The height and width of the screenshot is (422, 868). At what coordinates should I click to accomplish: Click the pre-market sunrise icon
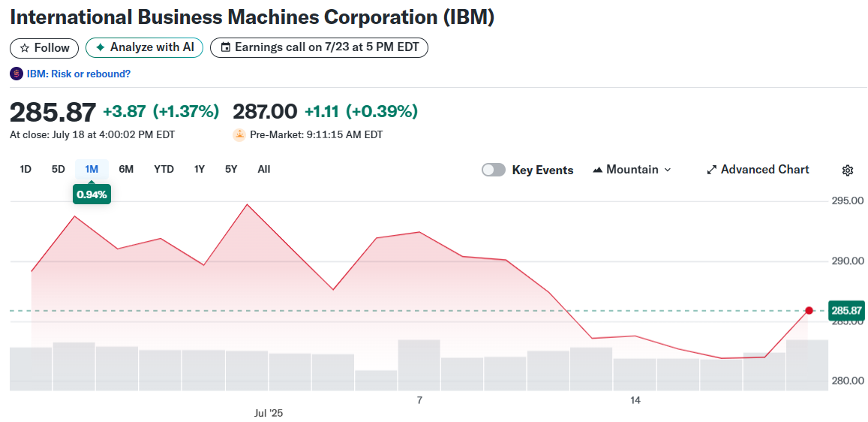tap(239, 134)
